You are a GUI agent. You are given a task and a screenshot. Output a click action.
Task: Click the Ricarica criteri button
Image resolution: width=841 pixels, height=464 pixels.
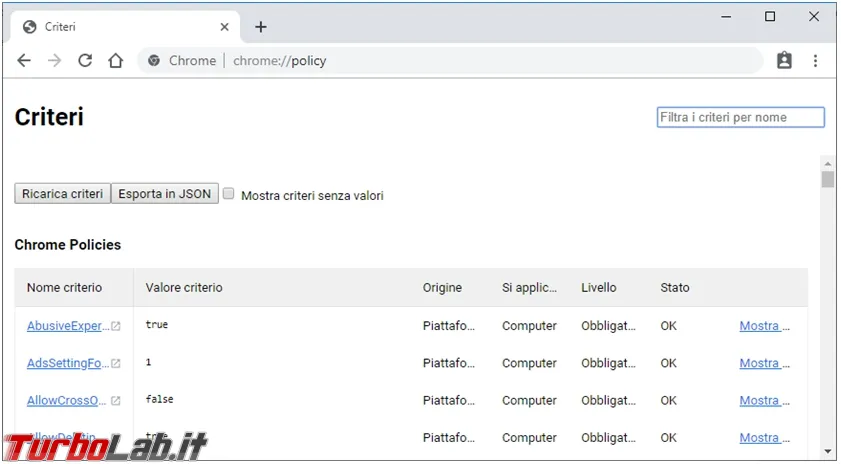pyautogui.click(x=62, y=194)
